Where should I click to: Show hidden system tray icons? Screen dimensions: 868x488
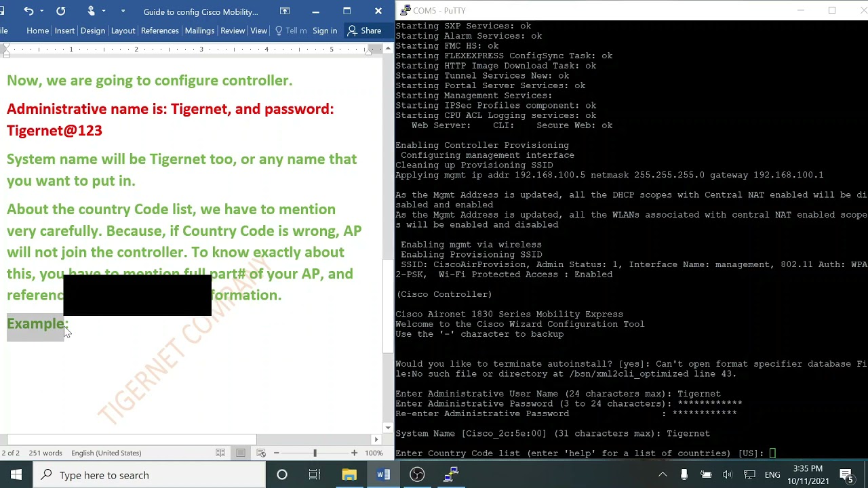pyautogui.click(x=663, y=475)
